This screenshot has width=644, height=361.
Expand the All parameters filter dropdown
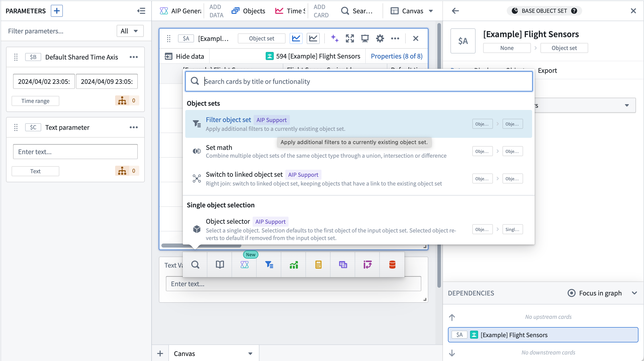[x=129, y=31]
